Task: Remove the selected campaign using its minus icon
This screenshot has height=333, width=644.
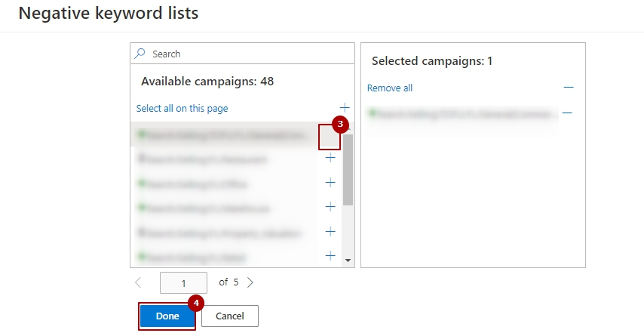Action: coord(567,113)
